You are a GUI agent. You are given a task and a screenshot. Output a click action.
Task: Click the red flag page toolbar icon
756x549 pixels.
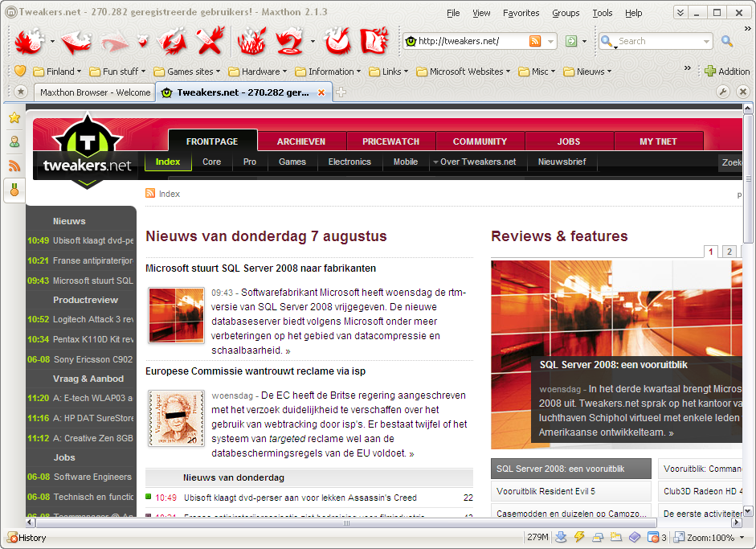(374, 41)
